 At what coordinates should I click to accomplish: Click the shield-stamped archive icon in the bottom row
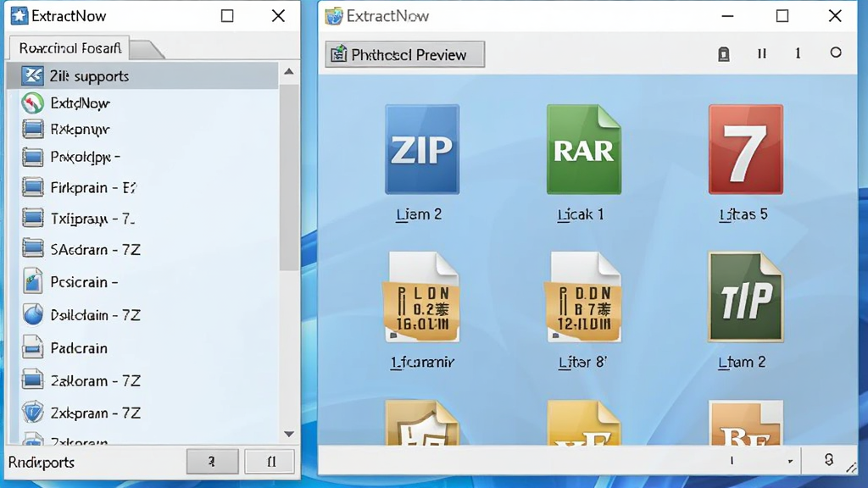pyautogui.click(x=422, y=422)
